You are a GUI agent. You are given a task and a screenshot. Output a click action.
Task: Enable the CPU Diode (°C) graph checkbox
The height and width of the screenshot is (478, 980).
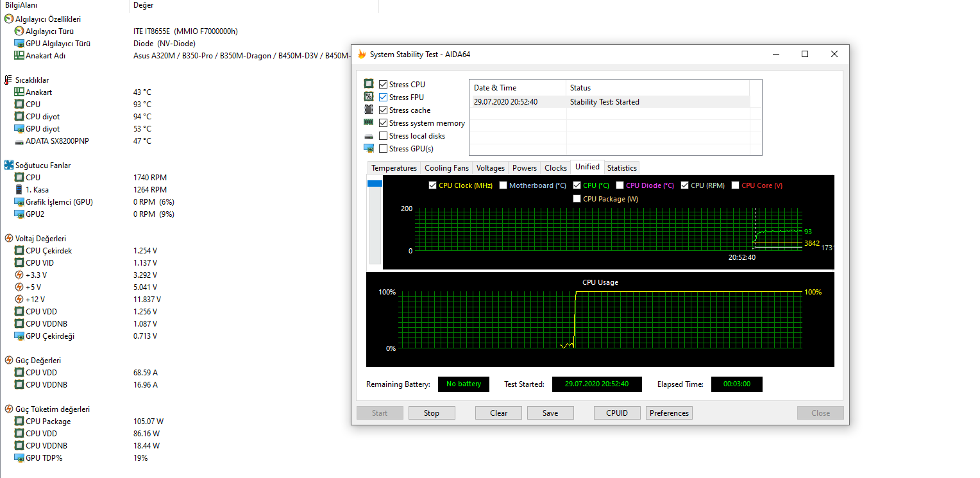click(620, 185)
